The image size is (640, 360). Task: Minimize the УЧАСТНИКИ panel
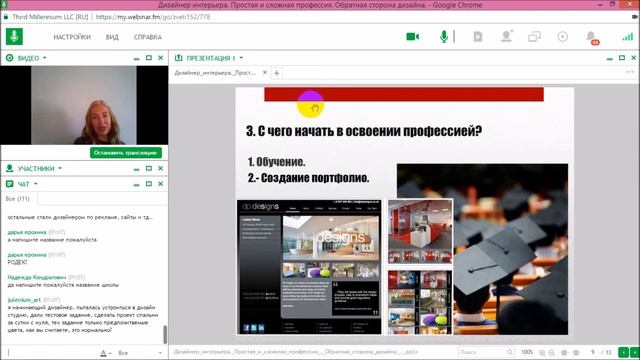[136, 169]
